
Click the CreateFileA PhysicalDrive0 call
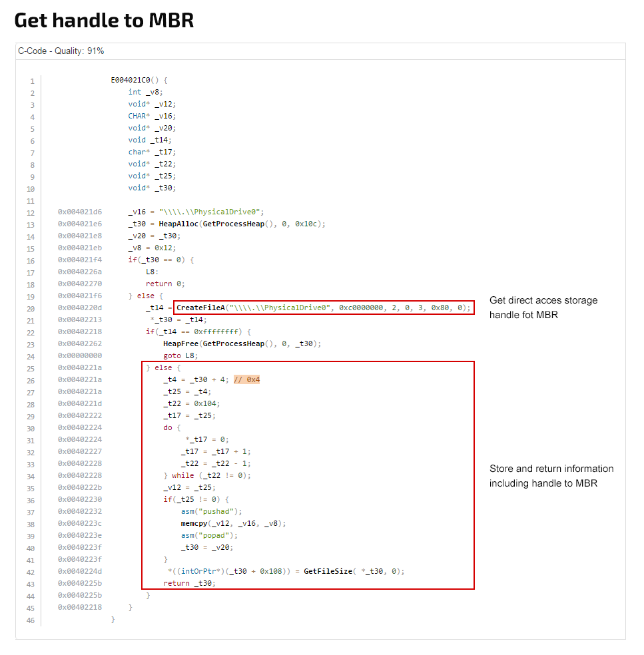(324, 308)
